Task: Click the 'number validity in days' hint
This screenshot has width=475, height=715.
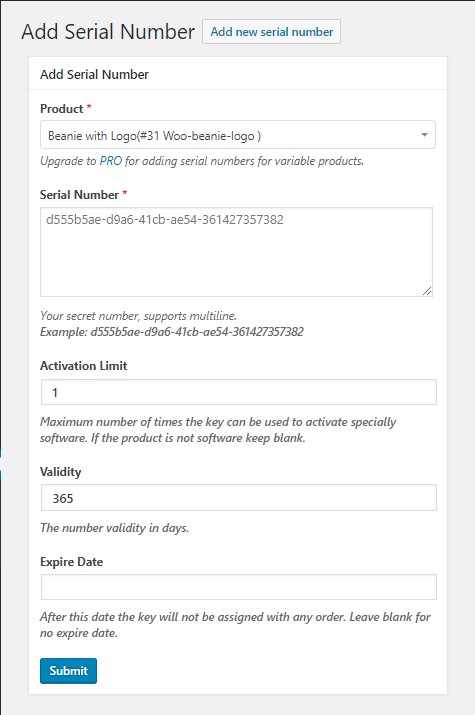Action: pyautogui.click(x=114, y=528)
